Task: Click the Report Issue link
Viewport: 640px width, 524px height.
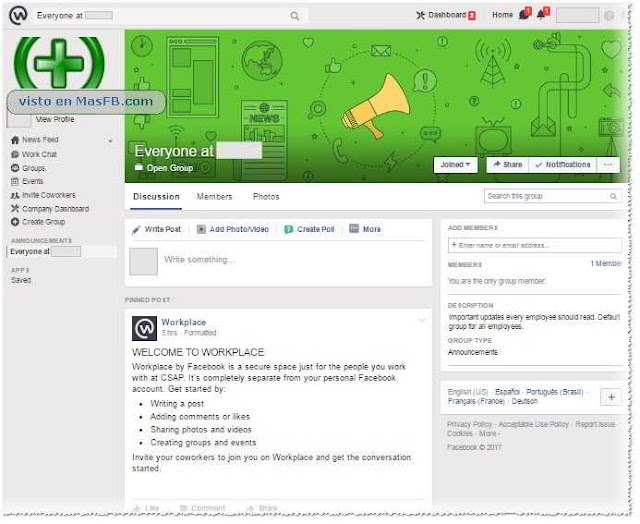Action: point(595,424)
